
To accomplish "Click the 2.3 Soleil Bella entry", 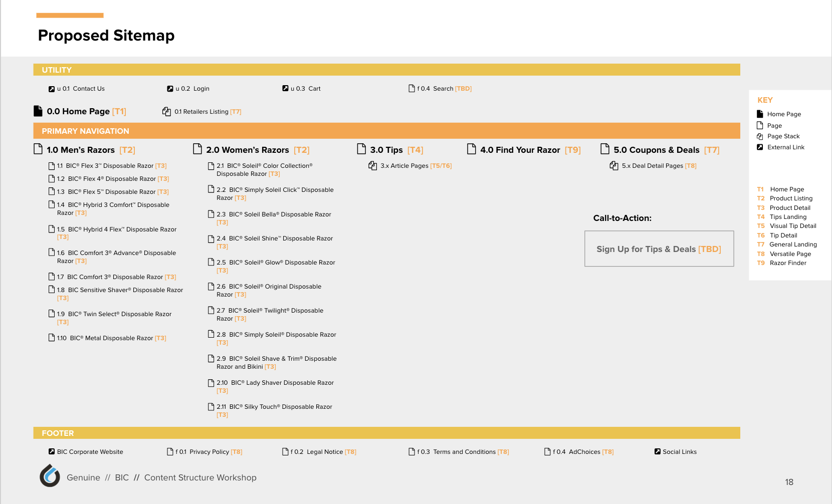I will pos(274,218).
